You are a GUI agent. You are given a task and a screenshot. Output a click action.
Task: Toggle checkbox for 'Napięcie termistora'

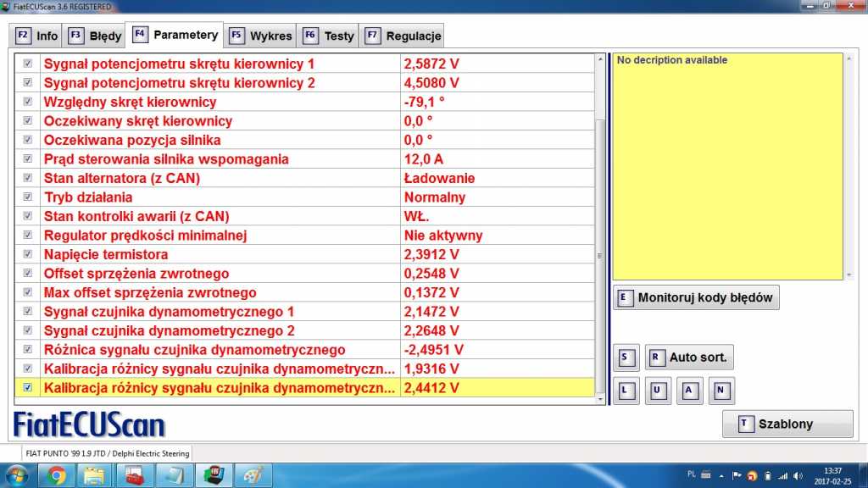[x=28, y=254]
